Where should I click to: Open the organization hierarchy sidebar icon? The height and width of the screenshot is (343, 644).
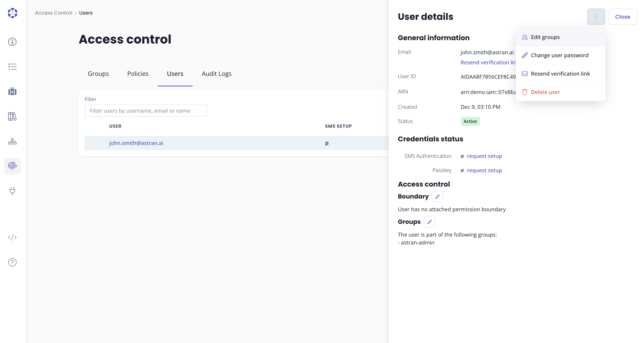click(x=12, y=141)
